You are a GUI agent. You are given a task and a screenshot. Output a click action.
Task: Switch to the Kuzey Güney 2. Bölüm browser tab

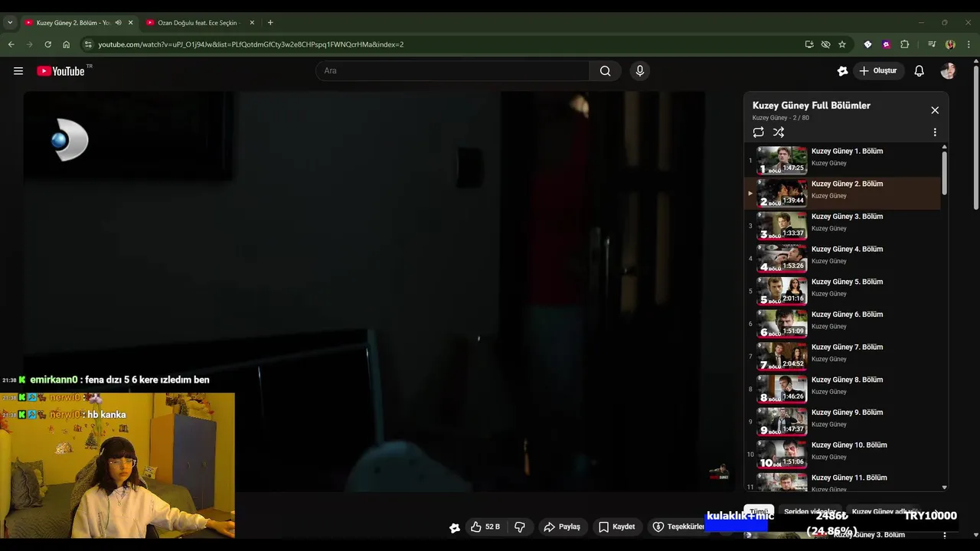[x=73, y=23]
